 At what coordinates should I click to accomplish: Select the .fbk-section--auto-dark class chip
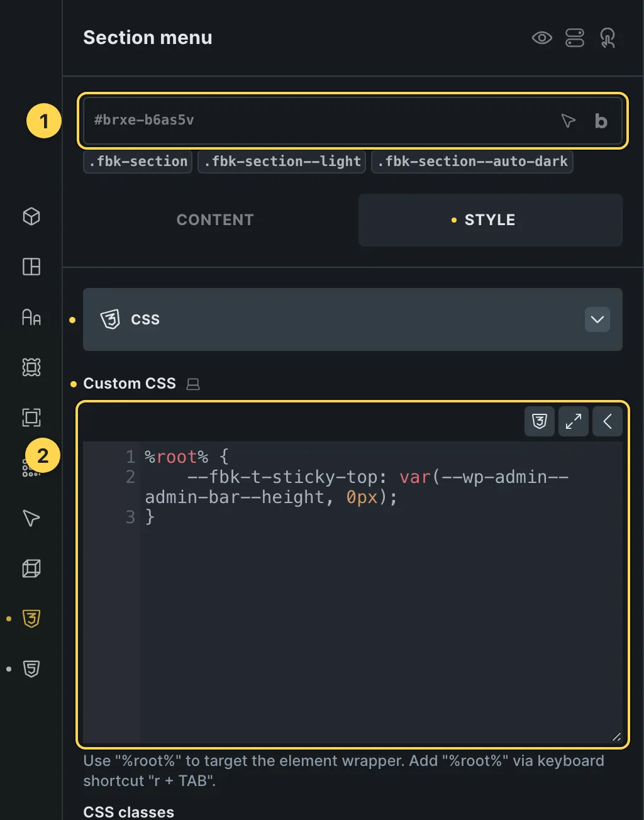(x=472, y=162)
